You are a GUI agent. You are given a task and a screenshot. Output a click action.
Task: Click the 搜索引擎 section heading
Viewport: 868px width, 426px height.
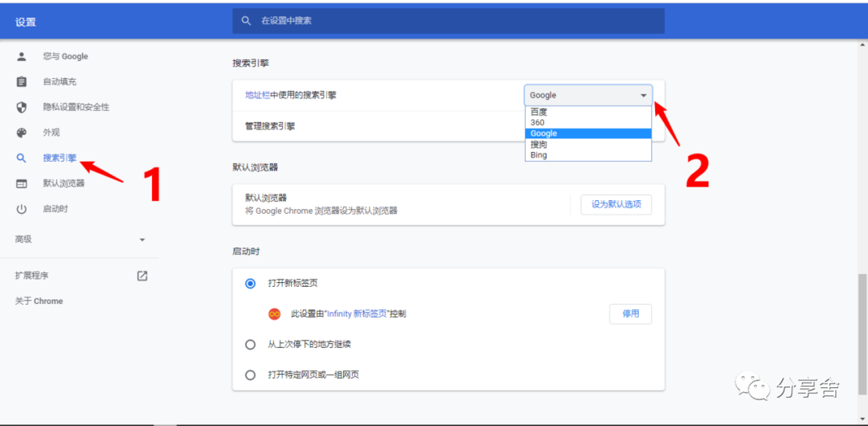(x=250, y=63)
